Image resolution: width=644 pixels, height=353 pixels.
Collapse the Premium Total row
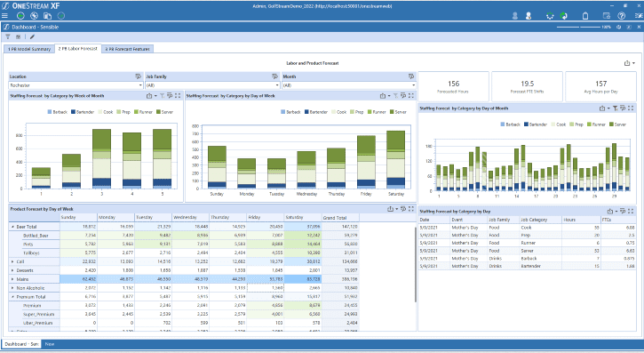click(12, 297)
